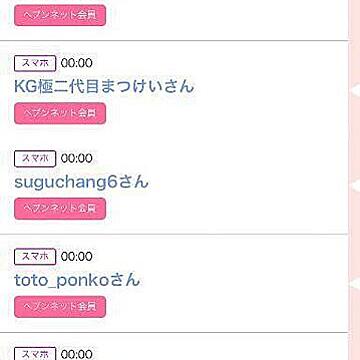Image resolution: width=360 pixels, height=360 pixels.
Task: Visit the toto_ponkoさん profile link
Action: pyautogui.click(x=77, y=281)
